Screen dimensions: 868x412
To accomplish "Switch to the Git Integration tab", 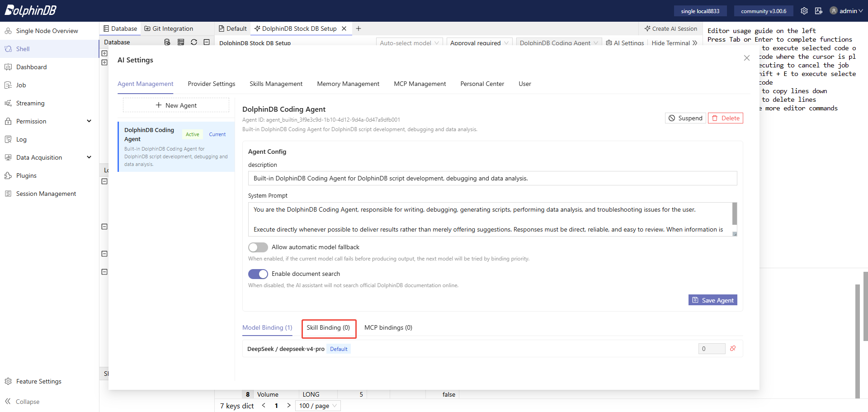I will 169,28.
